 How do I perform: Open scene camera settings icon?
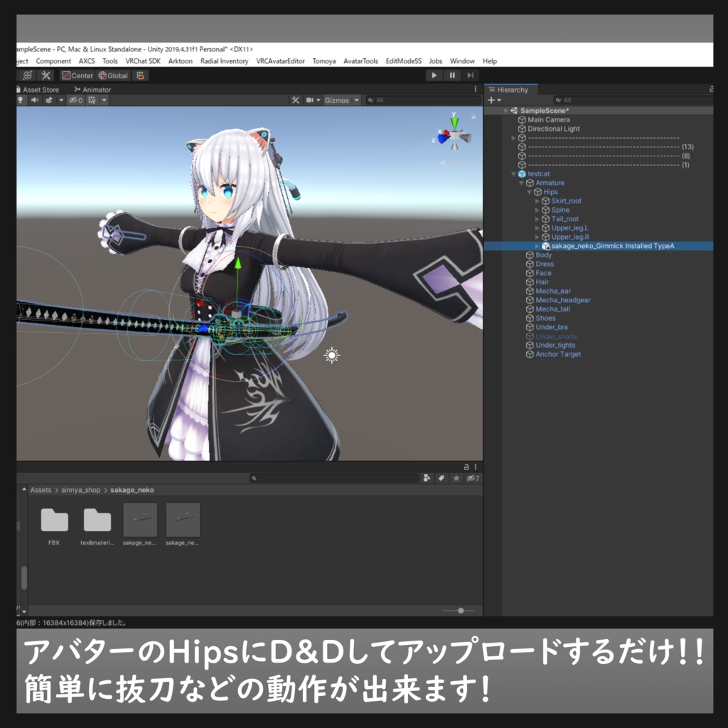click(x=310, y=100)
